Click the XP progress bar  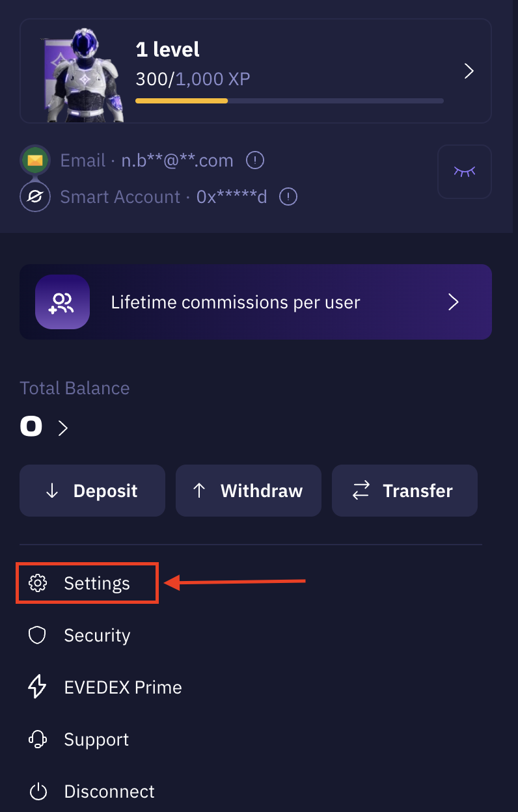pyautogui.click(x=289, y=101)
